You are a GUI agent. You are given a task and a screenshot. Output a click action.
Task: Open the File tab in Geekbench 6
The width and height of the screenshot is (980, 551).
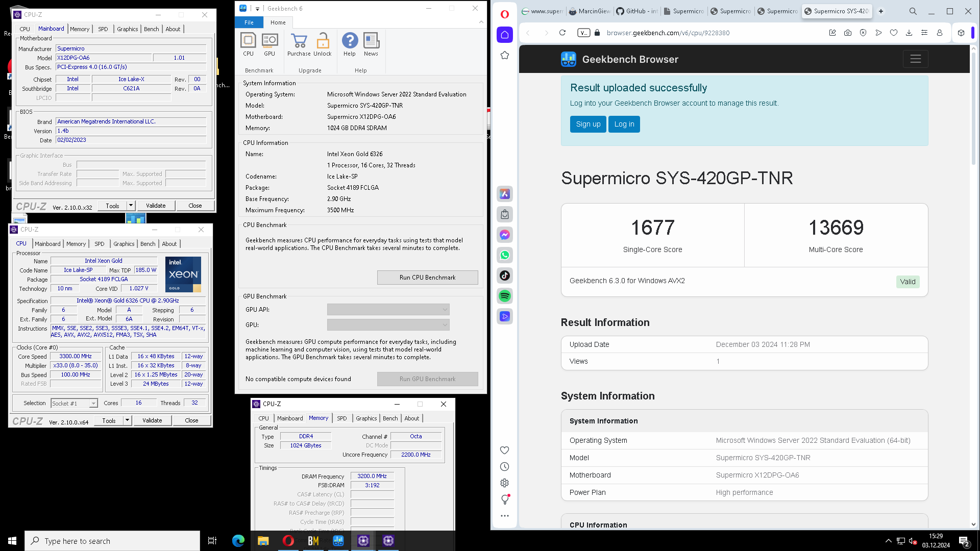click(x=249, y=22)
